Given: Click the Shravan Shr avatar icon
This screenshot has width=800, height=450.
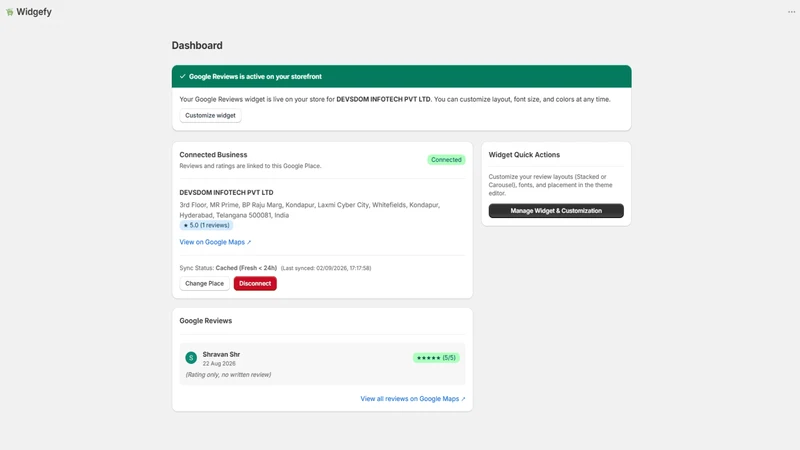Looking at the screenshot, I should (x=191, y=358).
